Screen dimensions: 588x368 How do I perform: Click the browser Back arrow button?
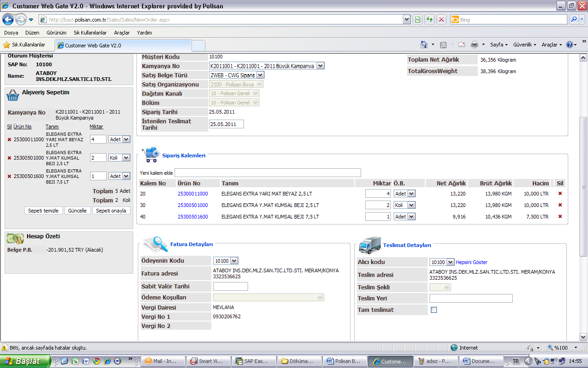[8, 19]
